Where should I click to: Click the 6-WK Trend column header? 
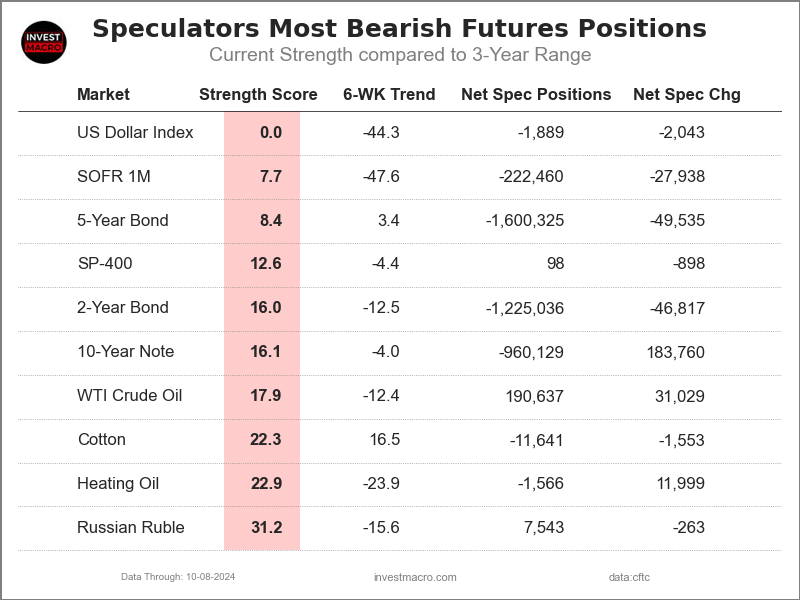(388, 95)
